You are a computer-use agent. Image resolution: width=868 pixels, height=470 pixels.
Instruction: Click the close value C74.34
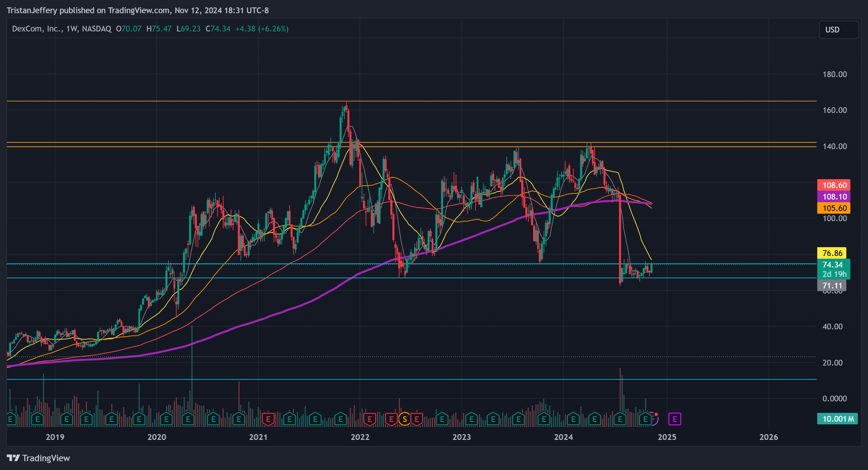tap(218, 29)
